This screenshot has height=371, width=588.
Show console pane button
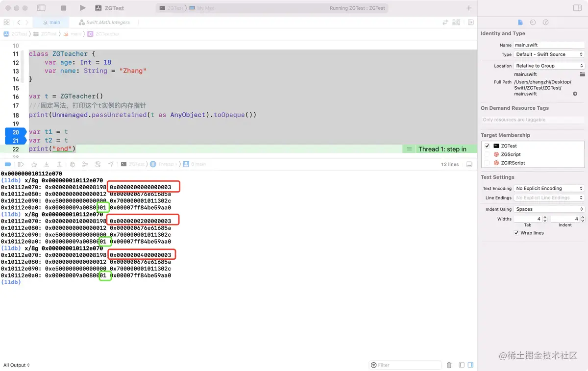click(470, 365)
